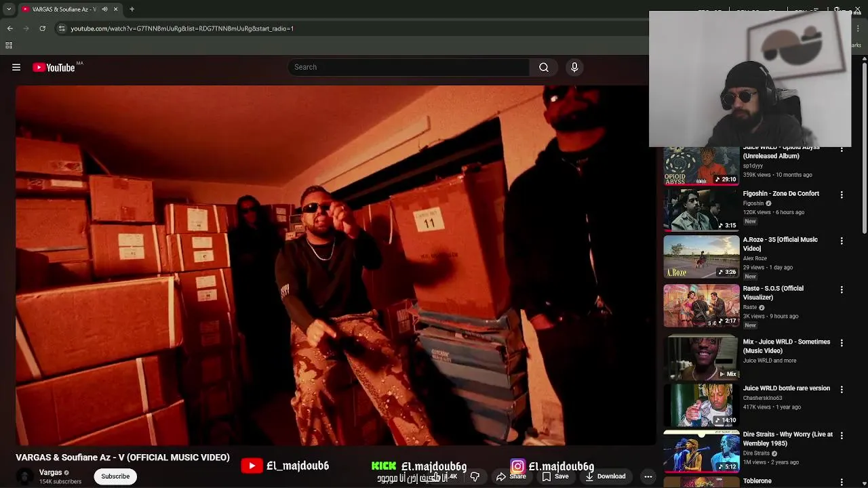Open Mix - Juice WRLD Sometimes thumbnail
This screenshot has width=868, height=488.
[x=701, y=358]
